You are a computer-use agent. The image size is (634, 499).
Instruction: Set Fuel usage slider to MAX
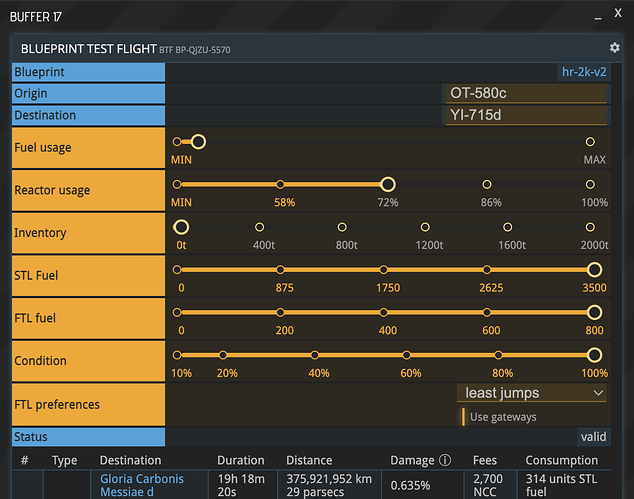[590, 142]
